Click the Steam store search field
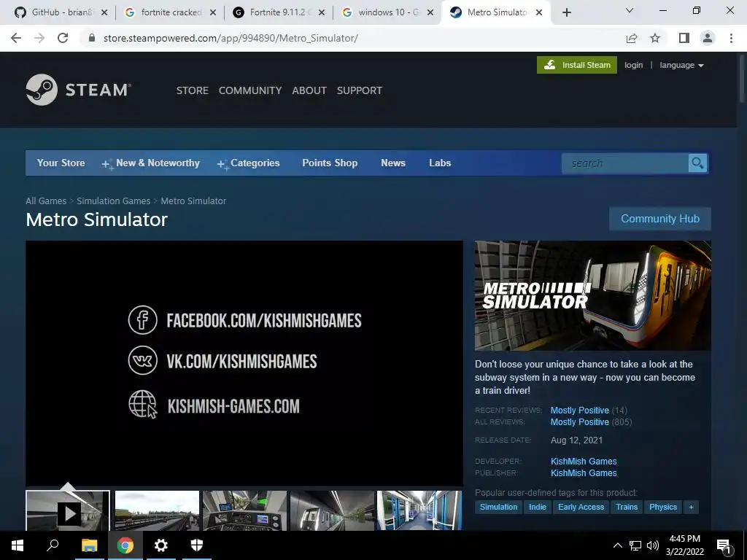747x560 pixels. [624, 163]
